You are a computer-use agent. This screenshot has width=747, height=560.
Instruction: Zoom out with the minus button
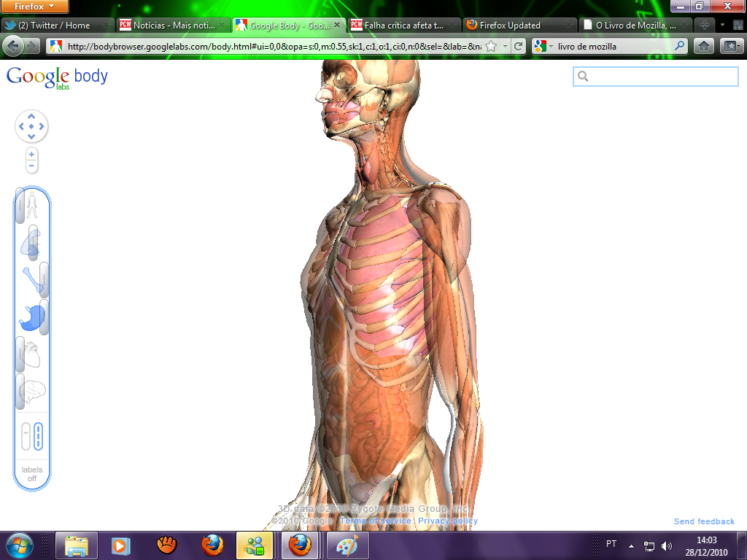[31, 166]
